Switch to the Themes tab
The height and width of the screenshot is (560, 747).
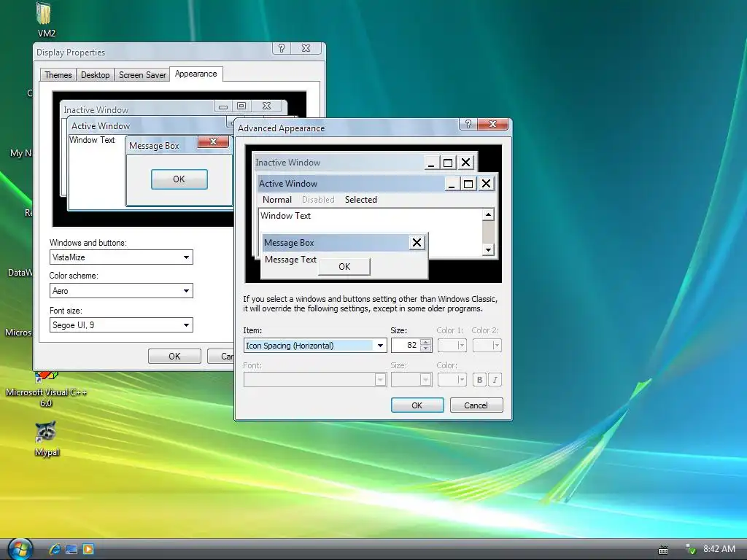58,75
